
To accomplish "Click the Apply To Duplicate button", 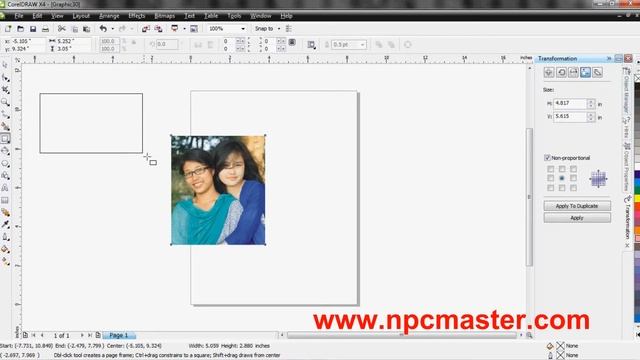I will pyautogui.click(x=577, y=206).
